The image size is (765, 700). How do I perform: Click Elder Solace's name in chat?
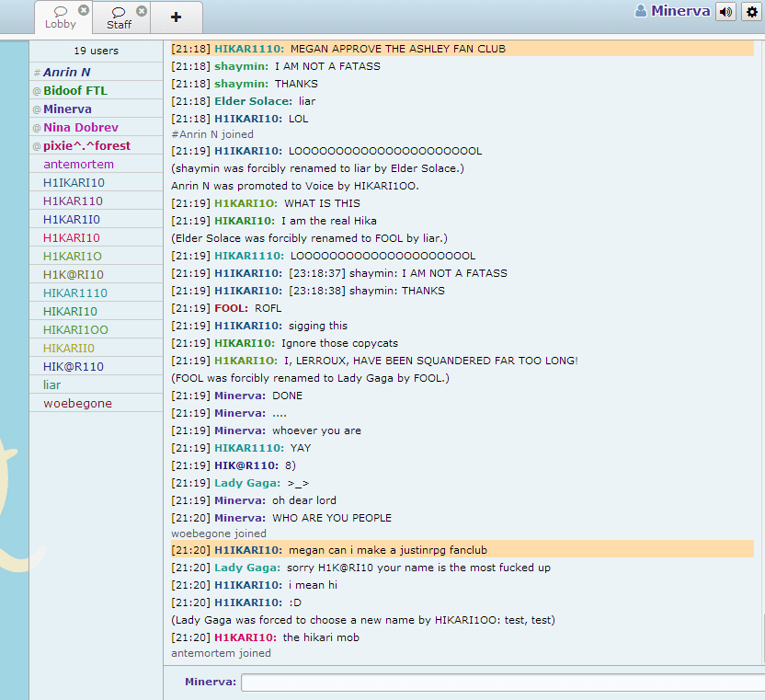pos(253,101)
